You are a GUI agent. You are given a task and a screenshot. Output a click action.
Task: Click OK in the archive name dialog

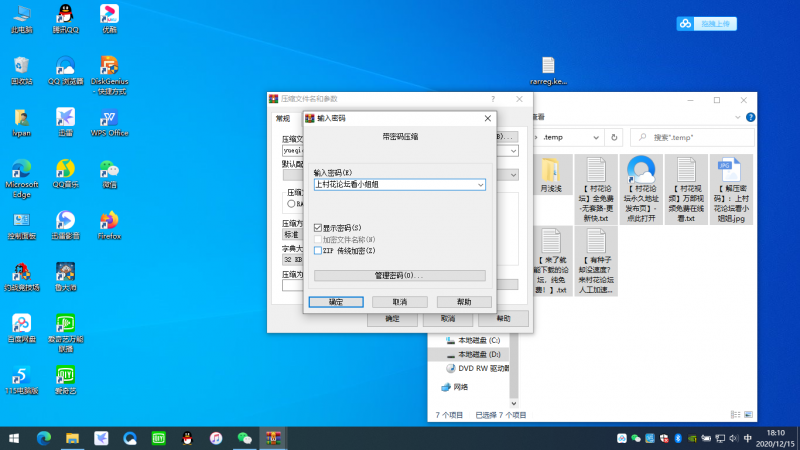coord(392,319)
